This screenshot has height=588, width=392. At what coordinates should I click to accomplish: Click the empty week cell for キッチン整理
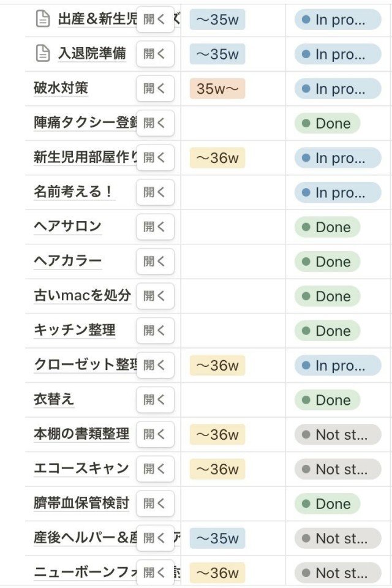(x=233, y=331)
